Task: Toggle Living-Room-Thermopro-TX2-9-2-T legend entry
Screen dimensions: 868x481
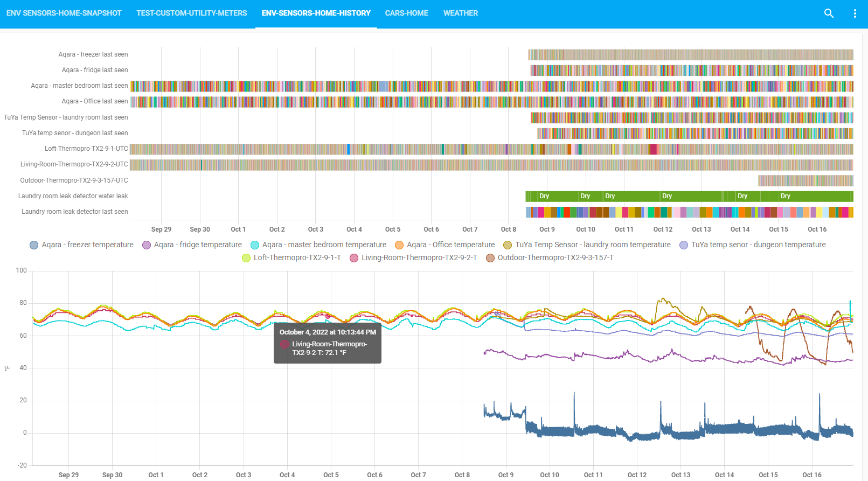Action: point(413,257)
